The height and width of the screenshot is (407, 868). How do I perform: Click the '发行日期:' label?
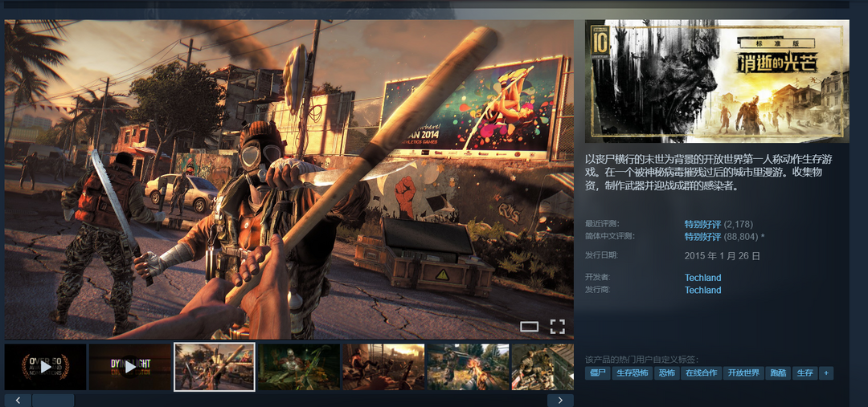coord(602,255)
